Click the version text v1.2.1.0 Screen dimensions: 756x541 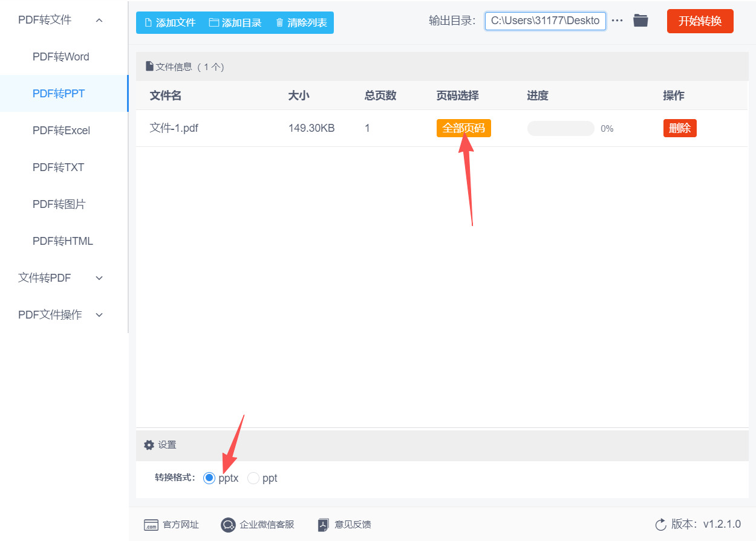[x=722, y=524]
